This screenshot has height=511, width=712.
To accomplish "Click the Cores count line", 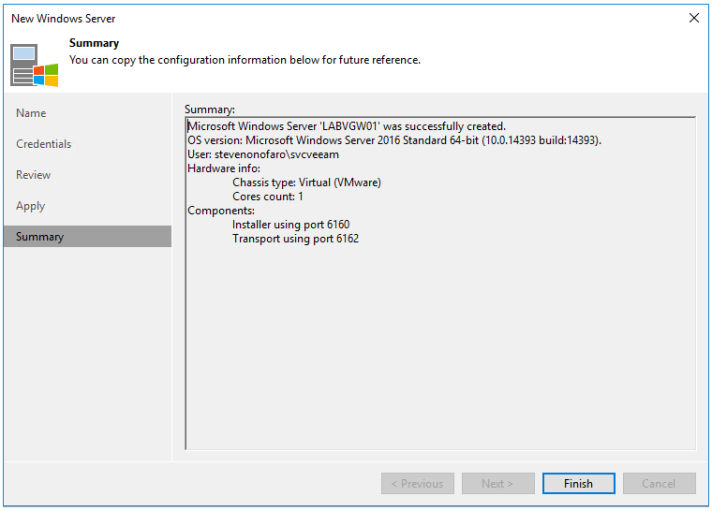I will coord(267,197).
